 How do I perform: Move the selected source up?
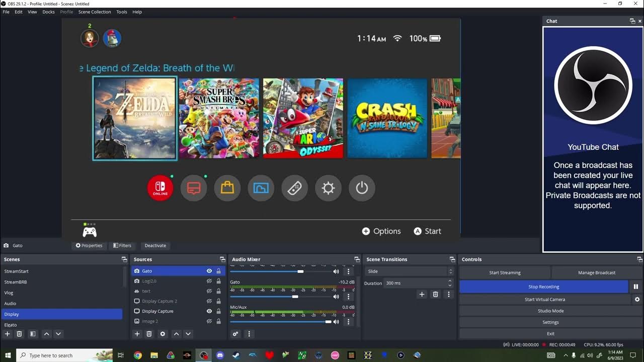176,334
